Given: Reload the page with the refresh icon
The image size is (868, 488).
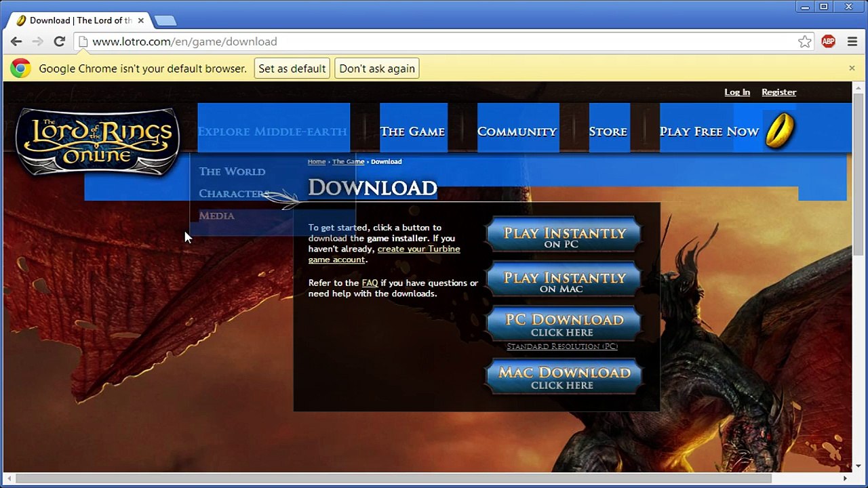Looking at the screenshot, I should point(60,41).
